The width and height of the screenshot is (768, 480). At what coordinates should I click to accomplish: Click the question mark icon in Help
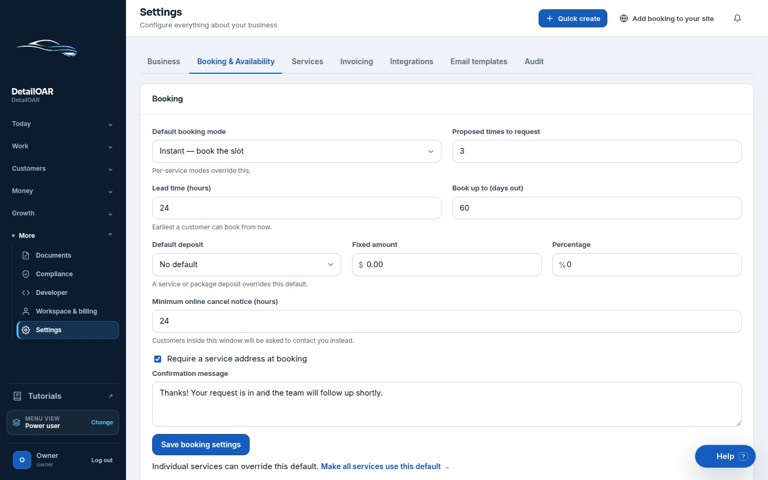(743, 456)
